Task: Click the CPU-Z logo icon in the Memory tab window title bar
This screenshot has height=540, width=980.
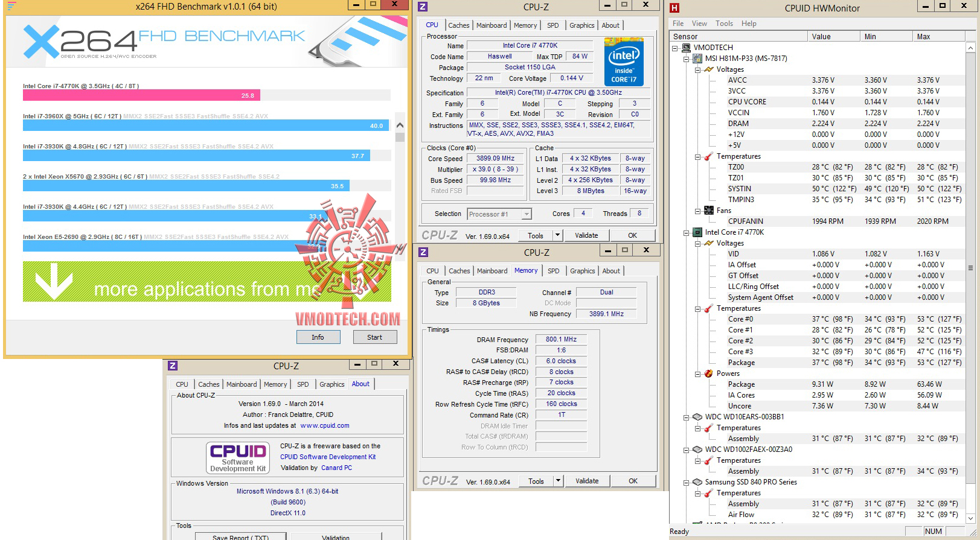Action: 423,252
